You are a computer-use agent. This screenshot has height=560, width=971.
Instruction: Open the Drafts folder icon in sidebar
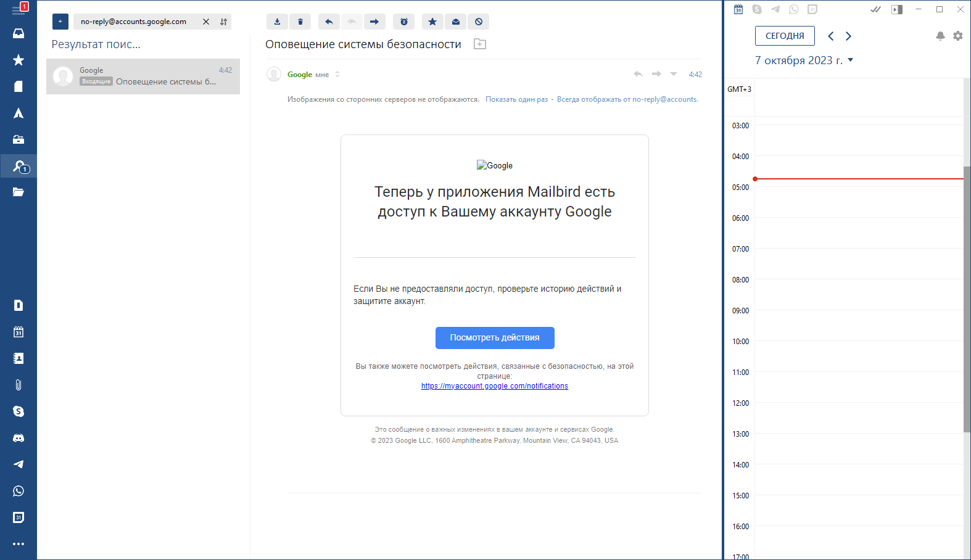click(19, 86)
